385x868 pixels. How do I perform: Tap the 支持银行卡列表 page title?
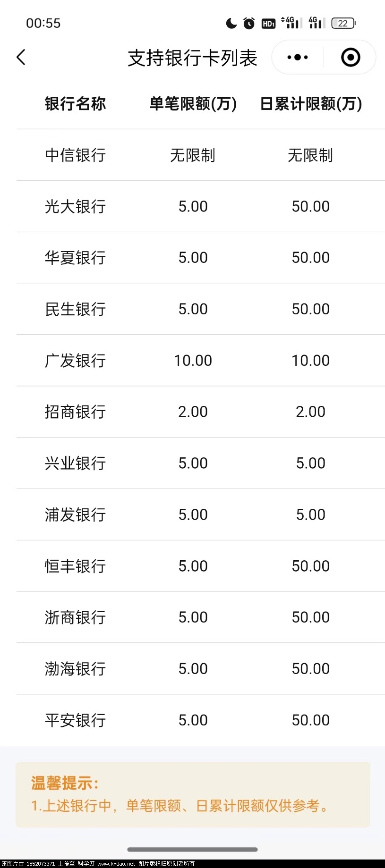192,58
